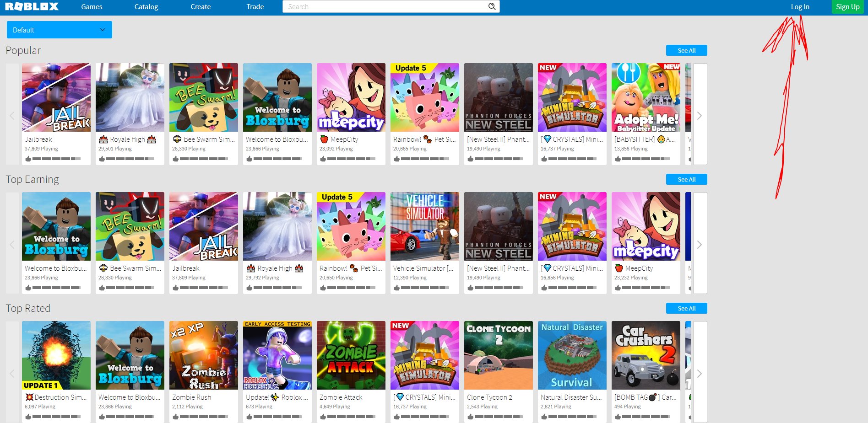
Task: Open the Natural Disaster Survival thumbnail
Action: 572,355
